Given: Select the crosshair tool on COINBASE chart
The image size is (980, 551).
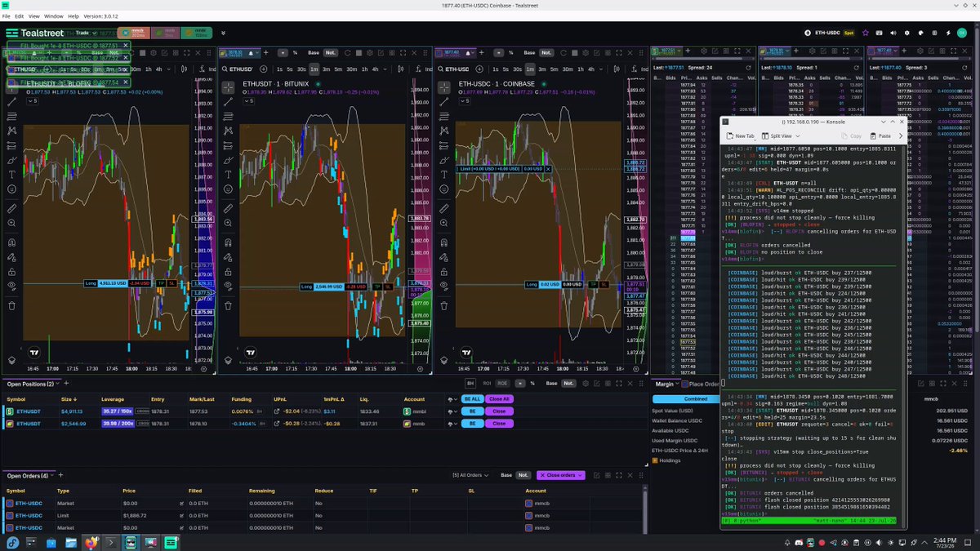Looking at the screenshot, I should click(443, 87).
